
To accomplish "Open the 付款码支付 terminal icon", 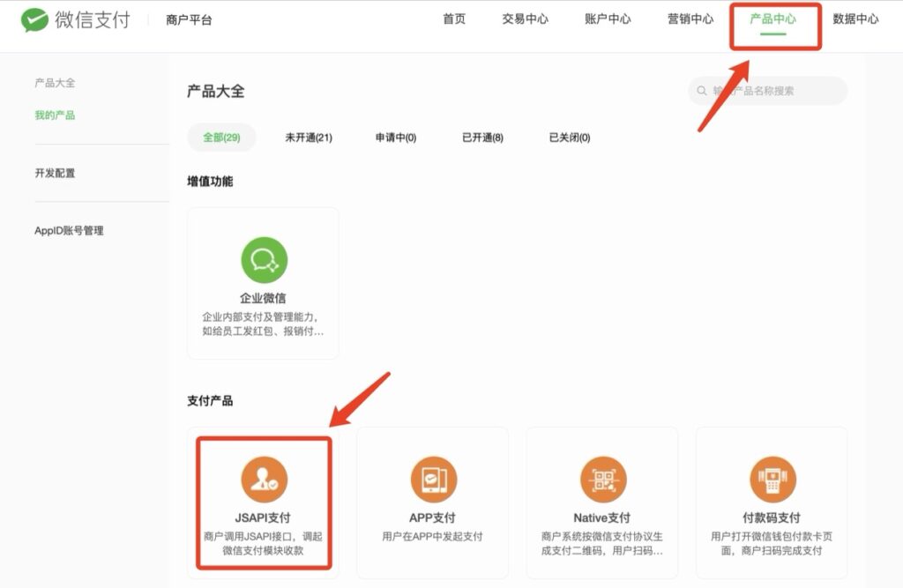I will click(772, 480).
